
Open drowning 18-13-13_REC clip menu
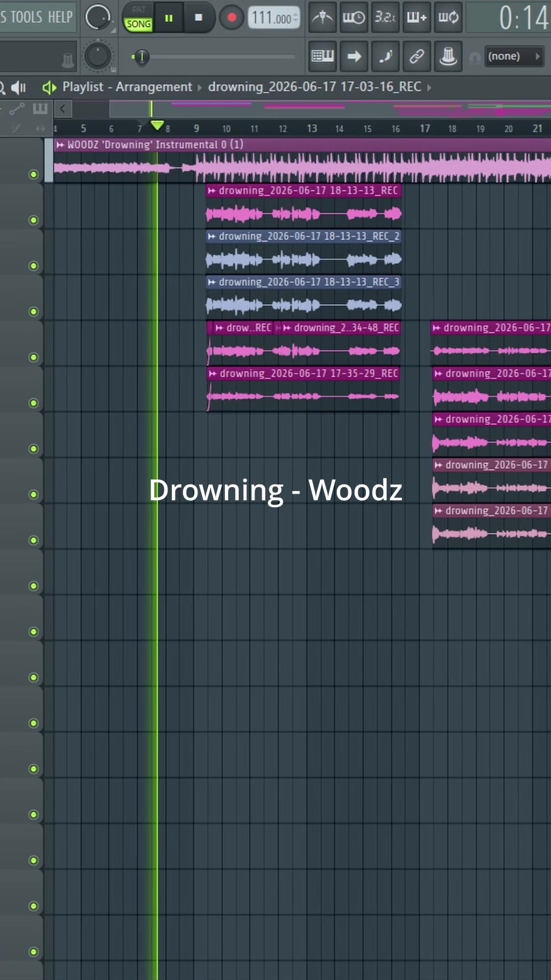(212, 191)
